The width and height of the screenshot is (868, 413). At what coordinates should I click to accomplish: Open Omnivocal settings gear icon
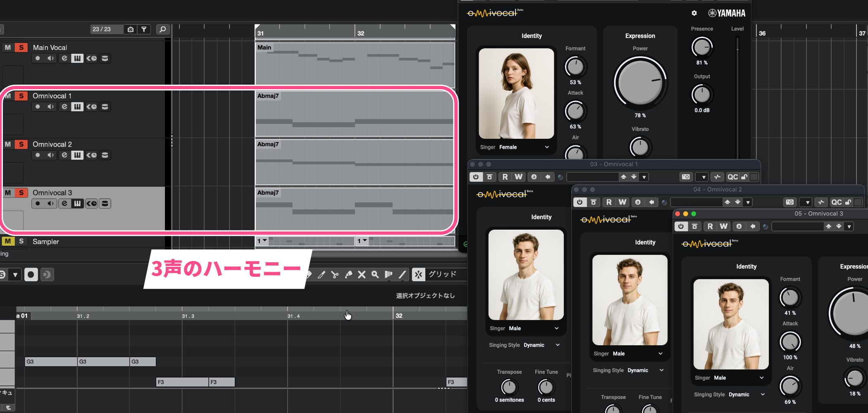(694, 13)
